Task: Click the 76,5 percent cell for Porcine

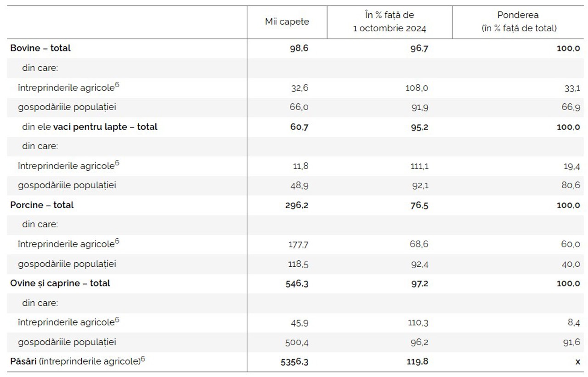Action: pos(419,205)
